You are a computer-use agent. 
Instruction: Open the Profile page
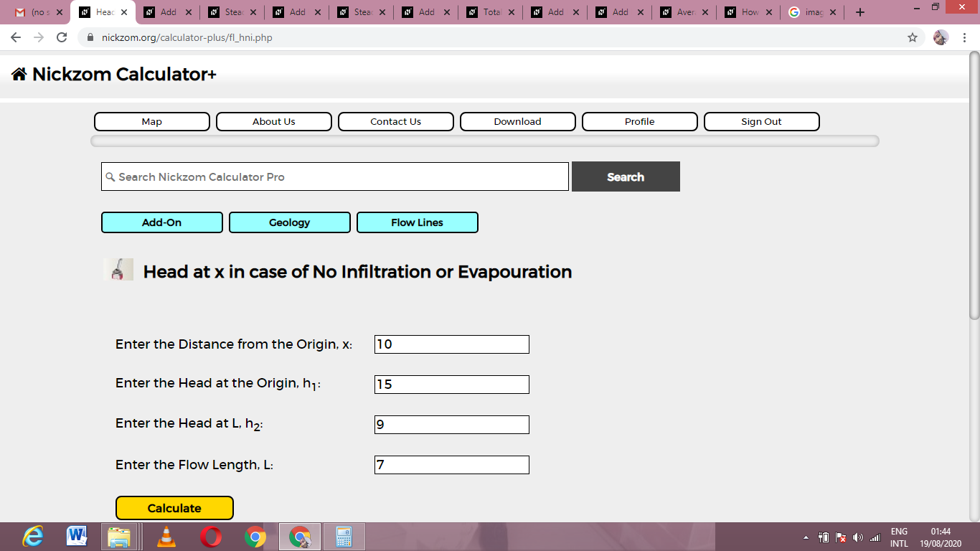(x=640, y=121)
